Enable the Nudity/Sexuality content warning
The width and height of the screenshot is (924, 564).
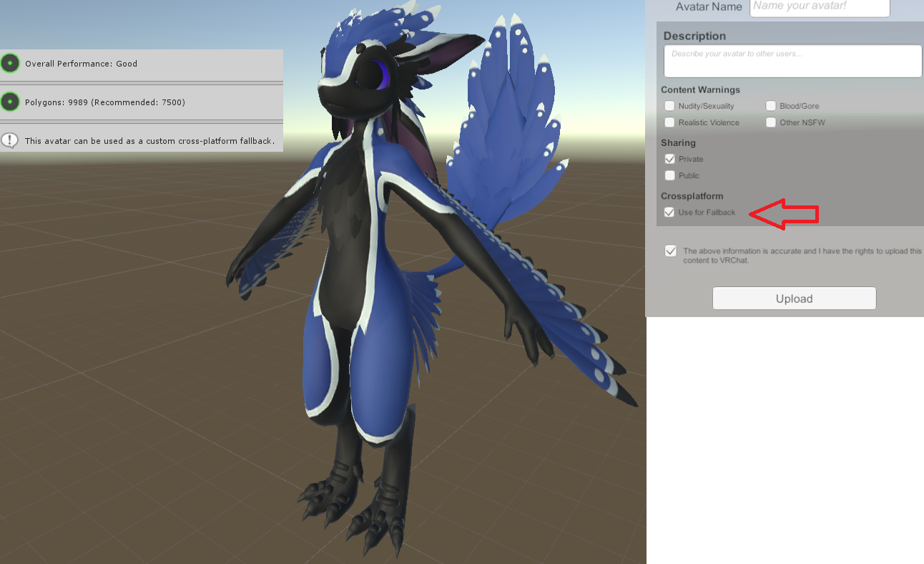coord(669,106)
